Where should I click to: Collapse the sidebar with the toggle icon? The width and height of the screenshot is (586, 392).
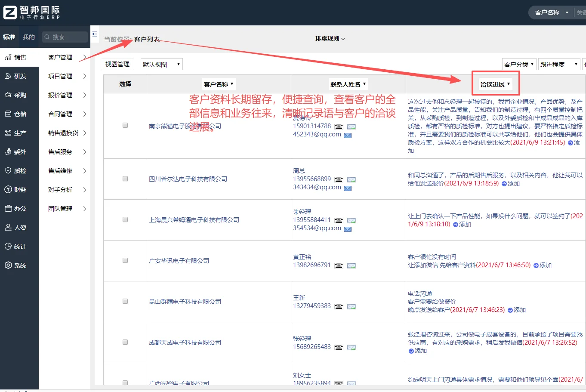[95, 34]
